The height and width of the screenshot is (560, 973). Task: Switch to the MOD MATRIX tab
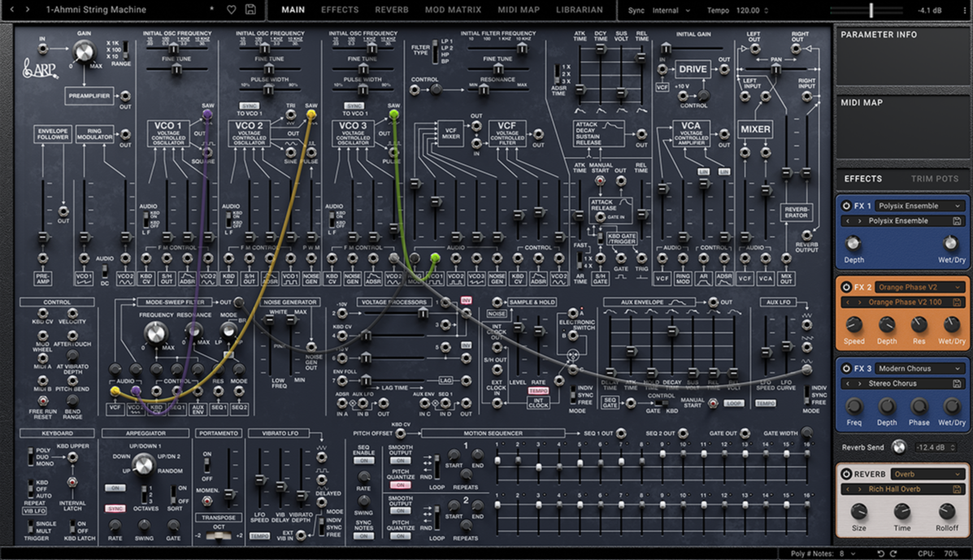tap(453, 10)
